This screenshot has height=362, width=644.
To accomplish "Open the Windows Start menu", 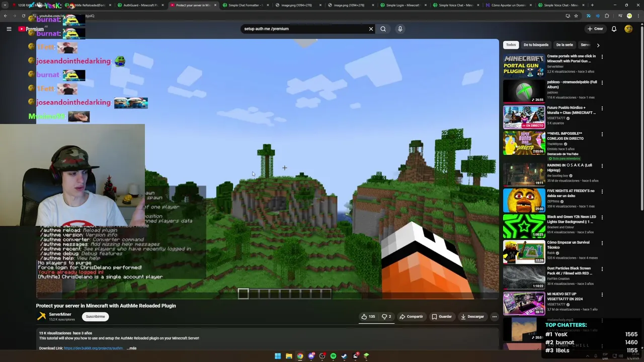I will pos(278,356).
